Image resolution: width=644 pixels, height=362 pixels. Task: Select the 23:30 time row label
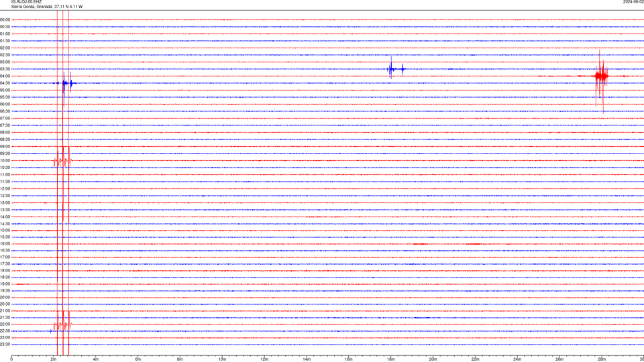pos(5,345)
